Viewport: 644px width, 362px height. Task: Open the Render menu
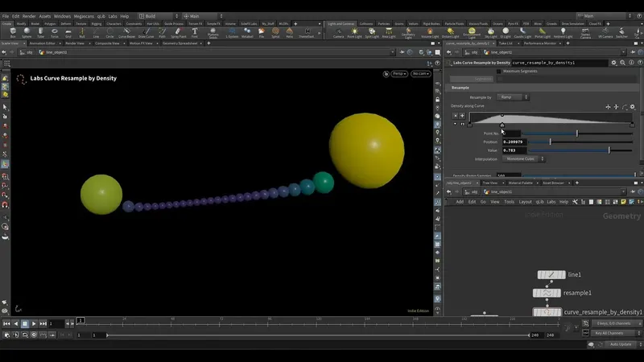point(29,16)
